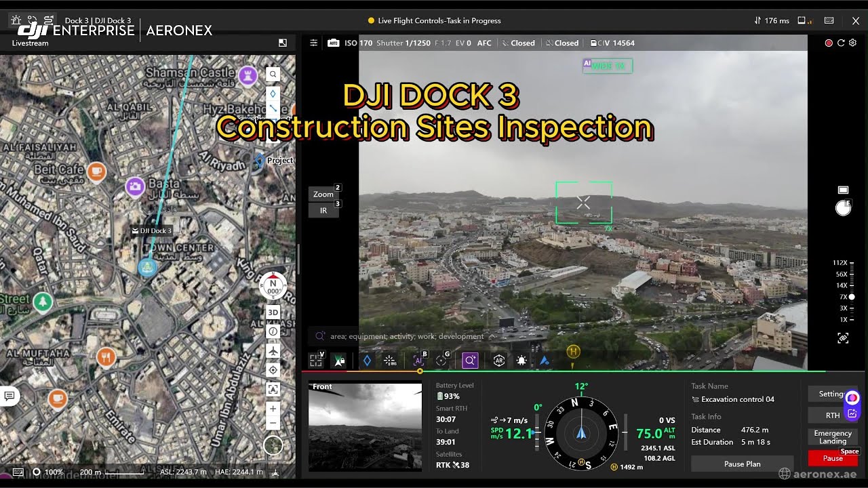The height and width of the screenshot is (488, 868).
Task: Select the 3X zoom level
Action: (844, 308)
